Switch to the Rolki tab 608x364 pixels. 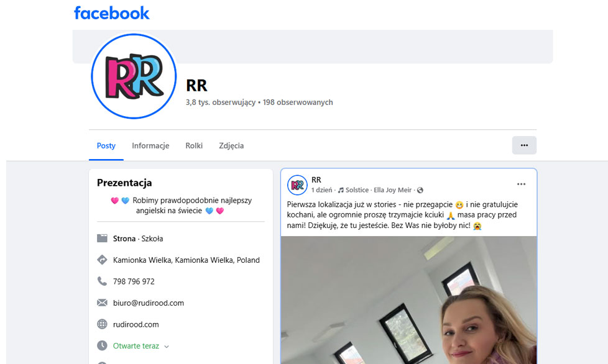(x=194, y=145)
